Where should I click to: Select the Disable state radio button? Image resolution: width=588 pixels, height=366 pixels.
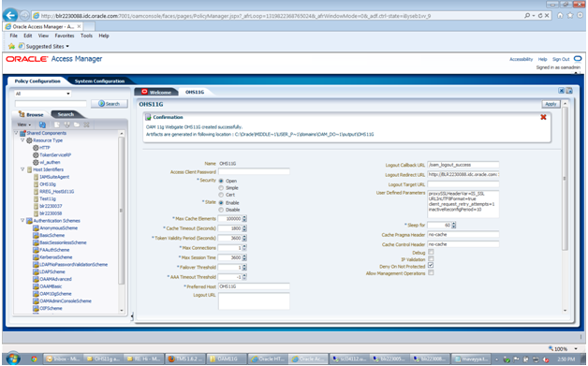(x=221, y=210)
